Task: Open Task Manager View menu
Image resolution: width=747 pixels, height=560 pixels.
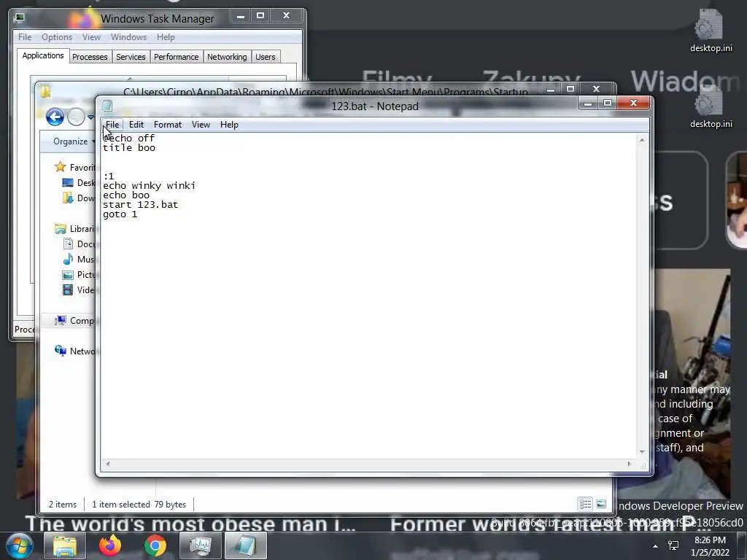Action: (x=91, y=37)
